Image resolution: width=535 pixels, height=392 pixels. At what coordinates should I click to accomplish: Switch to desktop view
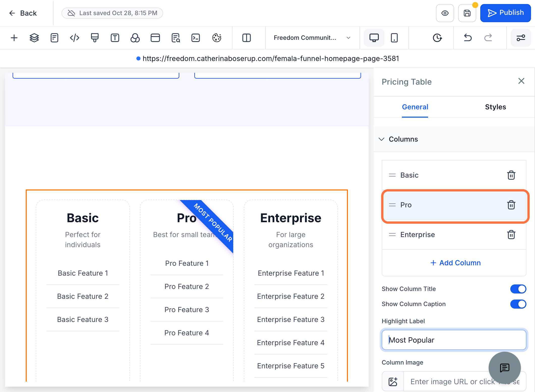pos(374,38)
